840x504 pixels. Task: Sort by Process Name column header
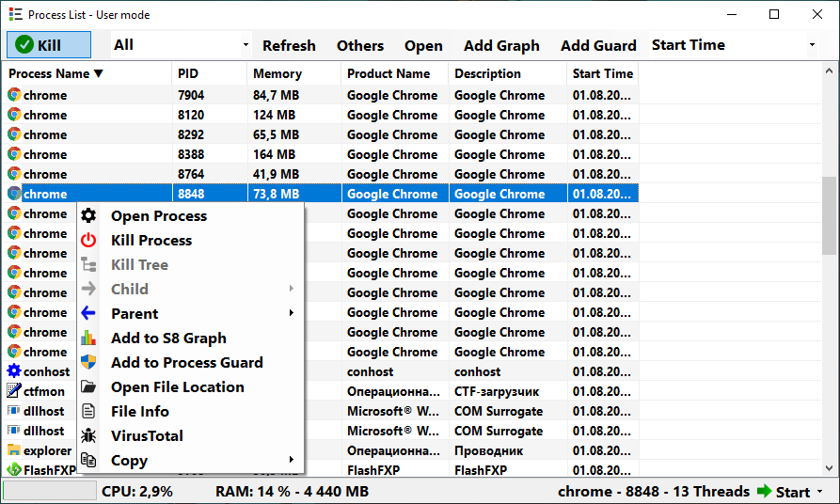88,74
